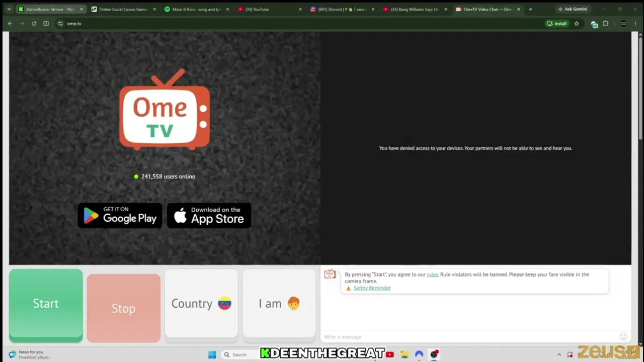Open the News for you widget

[x=31, y=354]
